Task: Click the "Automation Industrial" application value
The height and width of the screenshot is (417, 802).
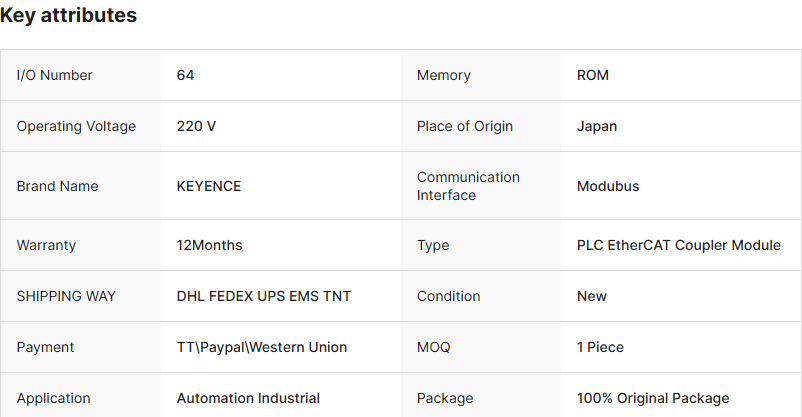Action: coord(248,398)
